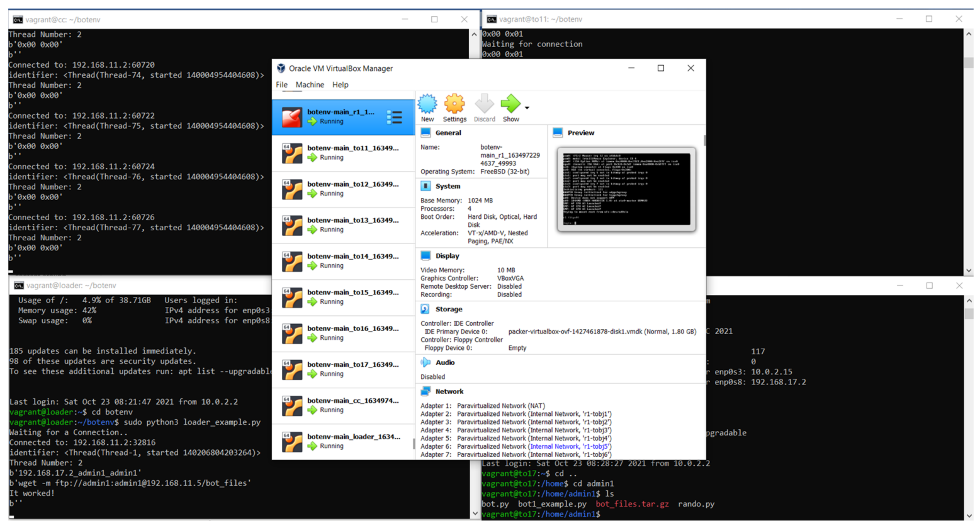Screen dimensions: 980x529
Task: Click the green Show arrow icon
Action: click(x=510, y=104)
